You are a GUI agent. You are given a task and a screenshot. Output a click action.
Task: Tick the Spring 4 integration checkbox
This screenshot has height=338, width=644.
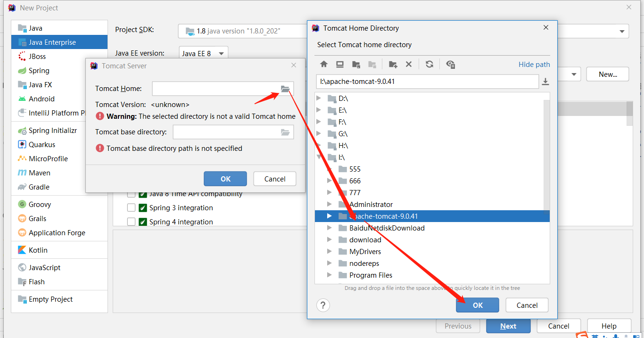131,222
